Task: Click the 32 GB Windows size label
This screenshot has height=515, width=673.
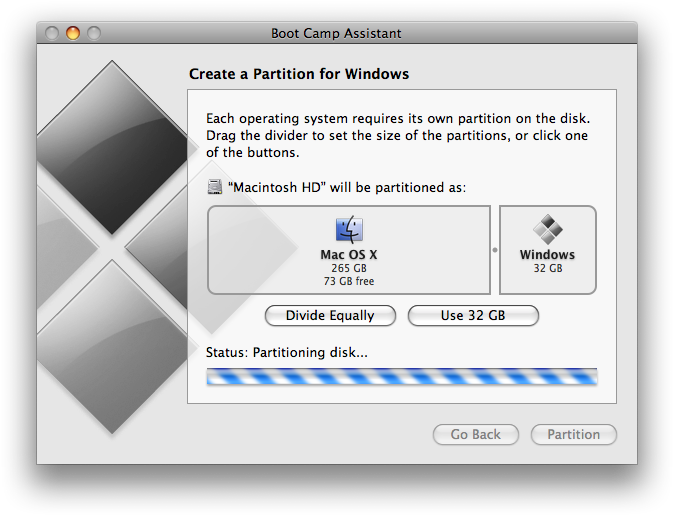Action: coord(548,268)
